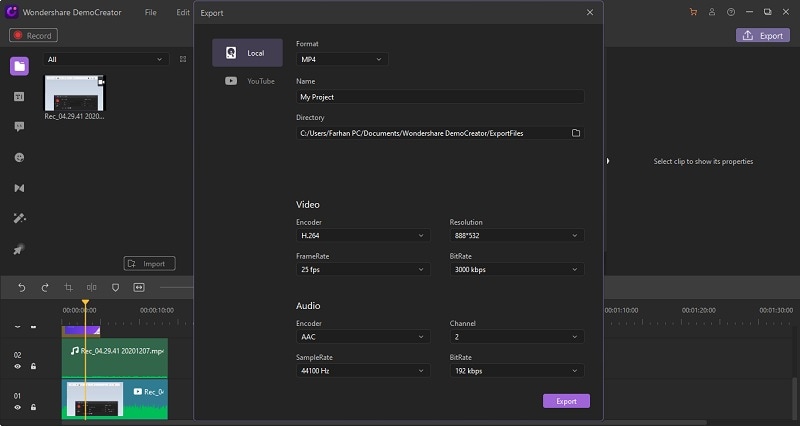
Task: Open the FrameRate 25 fps dropdown
Action: 363,269
